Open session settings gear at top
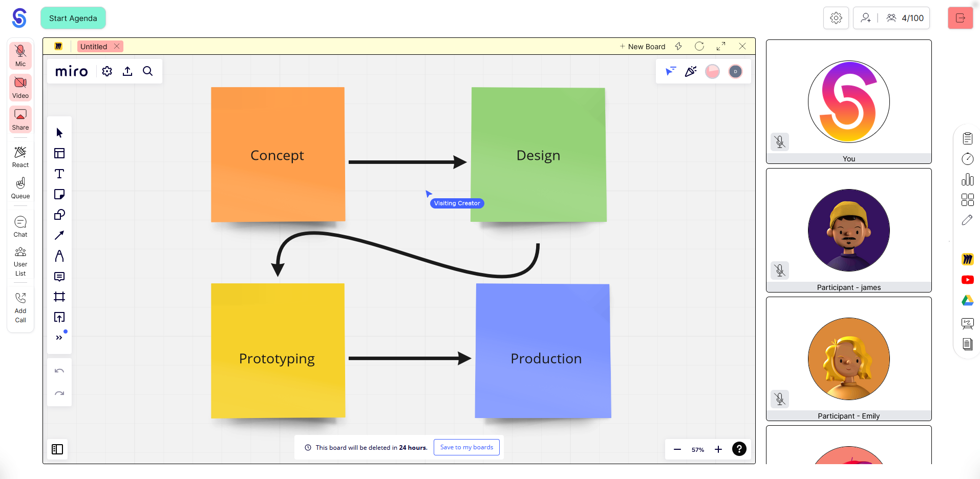980x479 pixels. click(836, 18)
